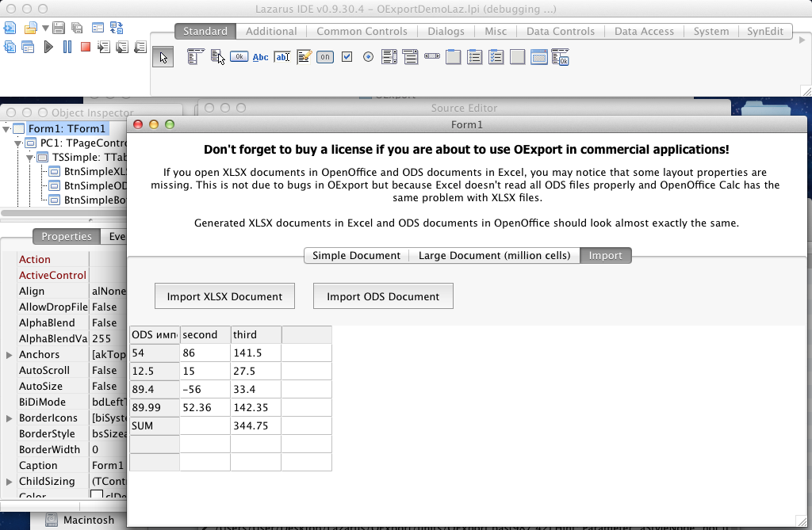Expand the Anchors property row
The width and height of the screenshot is (812, 530).
[x=9, y=355]
